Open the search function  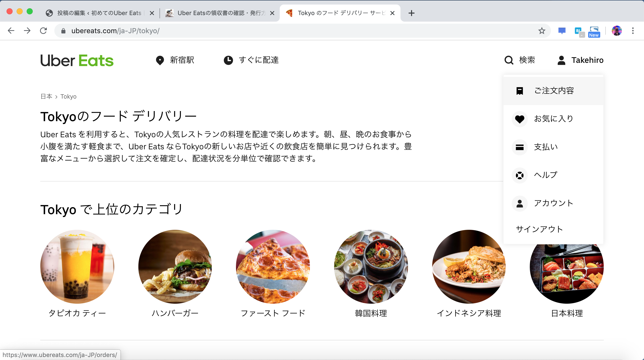click(520, 60)
